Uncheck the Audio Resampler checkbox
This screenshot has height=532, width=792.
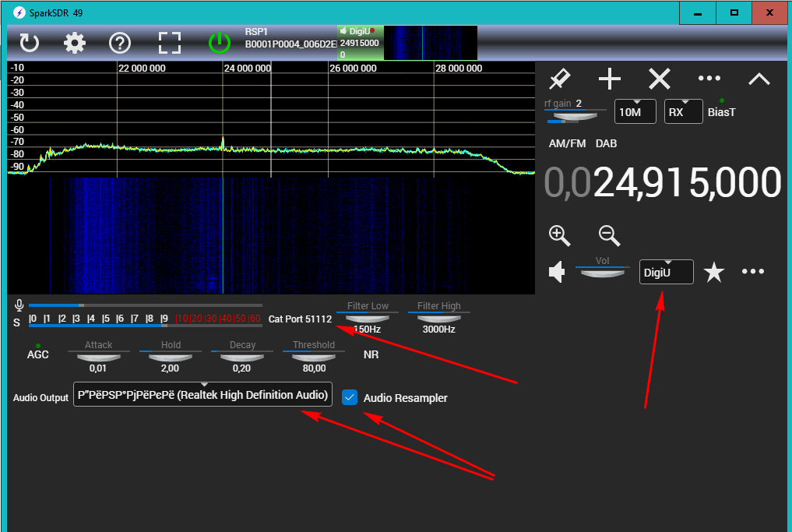[x=350, y=397]
